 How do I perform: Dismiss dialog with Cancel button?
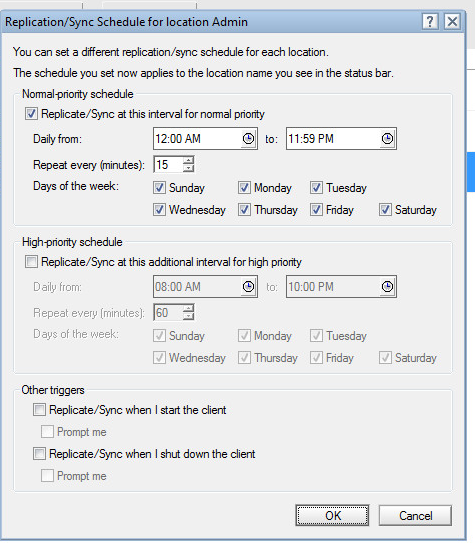coord(415,515)
